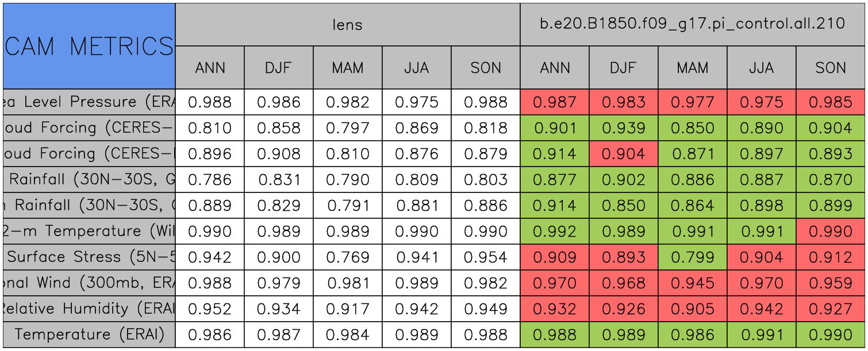868x351 pixels.
Task: Click the 0.831 cell in lens DJF column
Action: click(279, 180)
